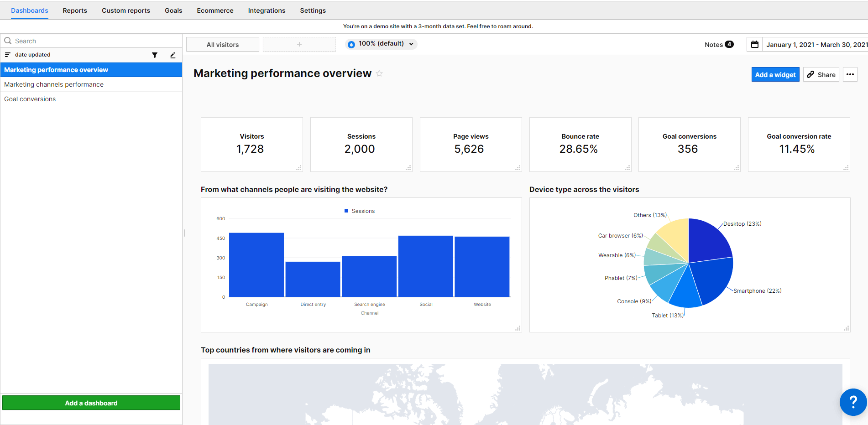Click the Campaign bar in the chart

coord(256,265)
